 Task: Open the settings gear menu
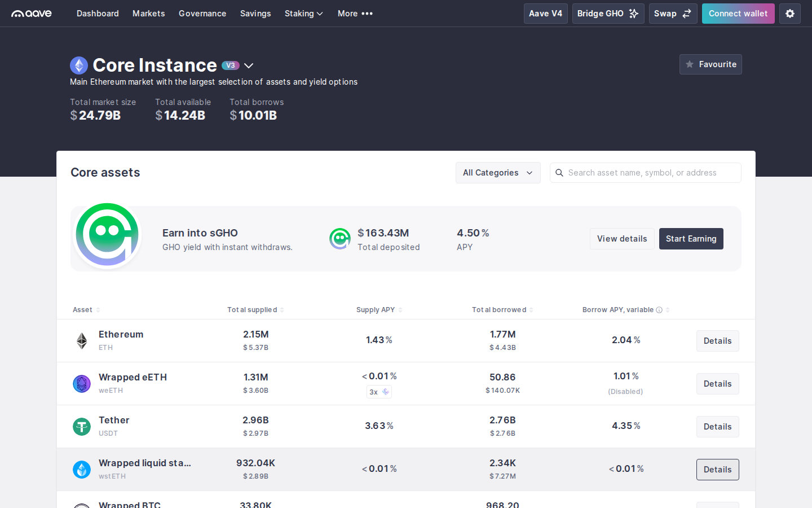tap(790, 14)
